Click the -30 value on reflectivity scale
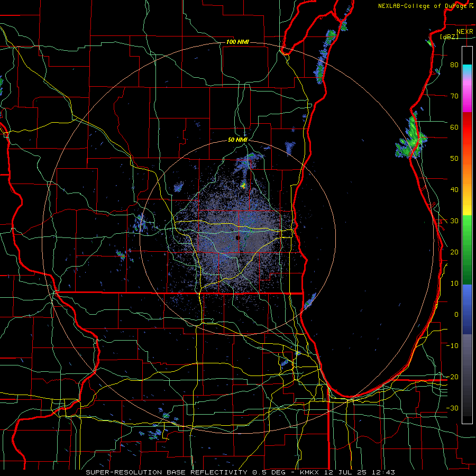Viewport: 476px width, 476px height. pyautogui.click(x=452, y=408)
